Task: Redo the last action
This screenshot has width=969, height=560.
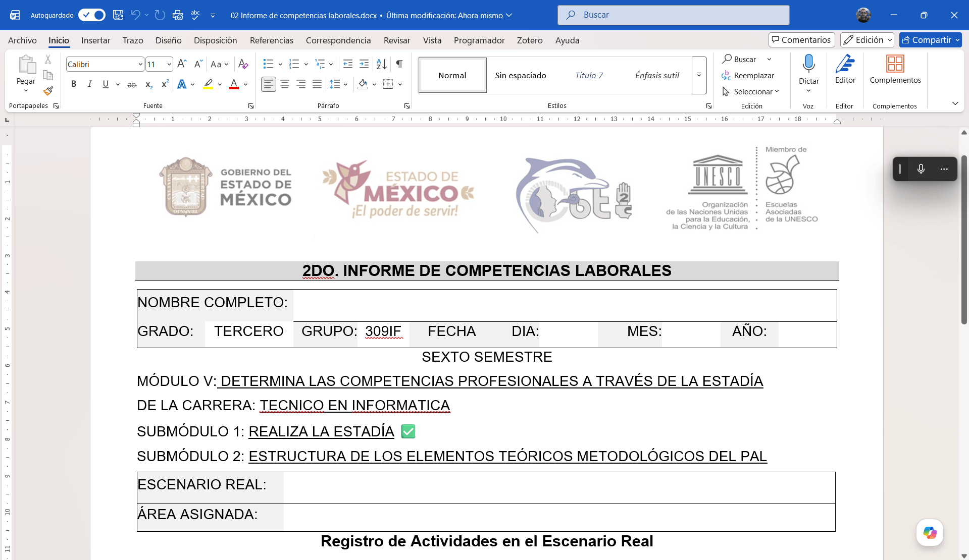Action: point(160,15)
